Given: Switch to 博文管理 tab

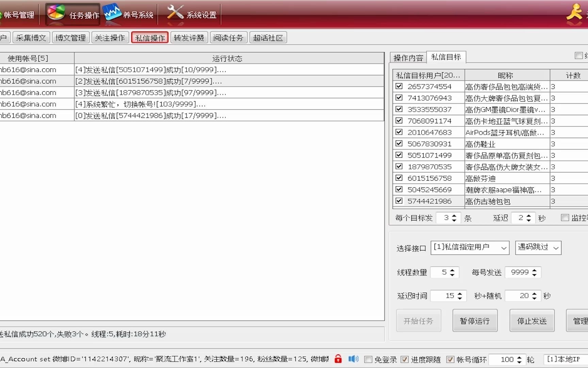Looking at the screenshot, I should click(x=70, y=37).
